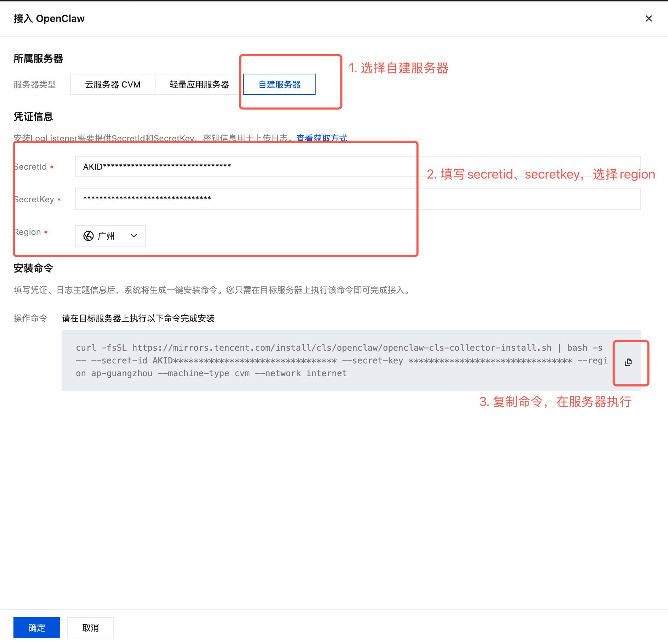Click the 凭证信息 section heading

pyautogui.click(x=33, y=117)
